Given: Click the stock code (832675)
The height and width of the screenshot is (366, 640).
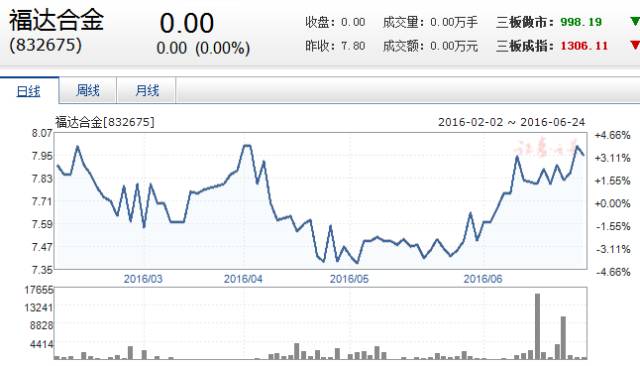Looking at the screenshot, I should (46, 44).
